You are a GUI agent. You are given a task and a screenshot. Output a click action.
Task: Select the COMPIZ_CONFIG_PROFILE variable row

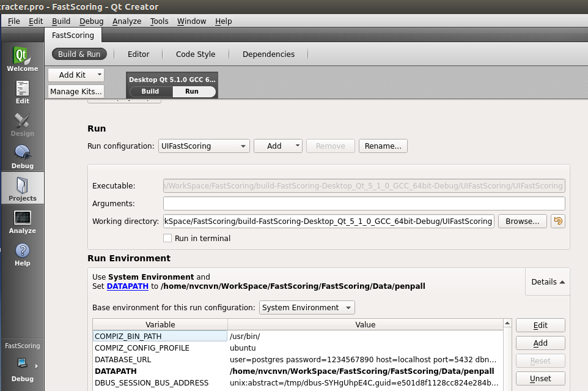(298, 348)
